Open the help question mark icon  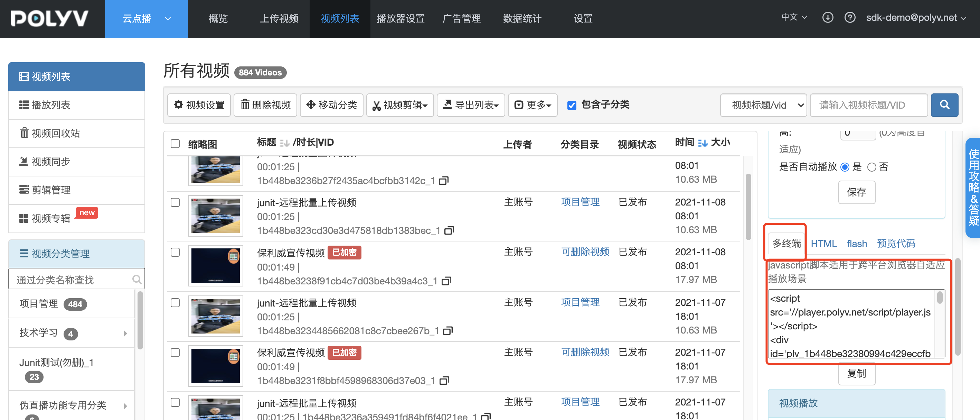(849, 18)
